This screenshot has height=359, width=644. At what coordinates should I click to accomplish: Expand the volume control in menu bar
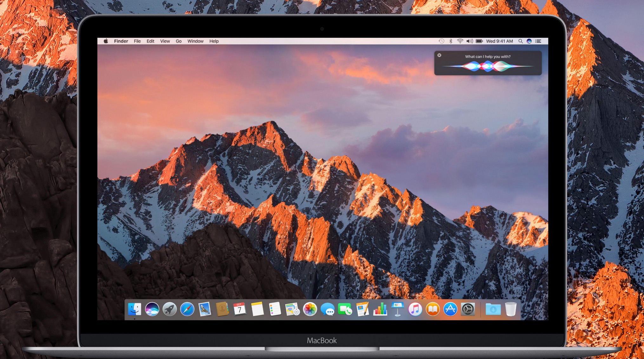click(x=470, y=41)
